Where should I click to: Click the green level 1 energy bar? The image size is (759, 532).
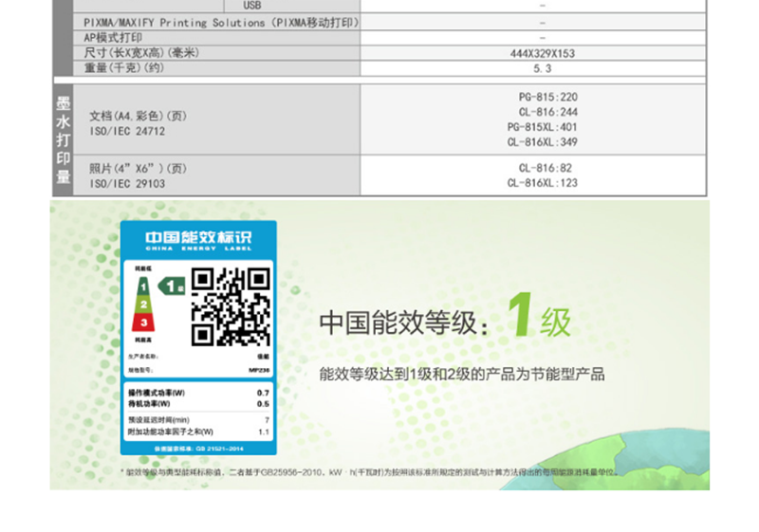143,284
